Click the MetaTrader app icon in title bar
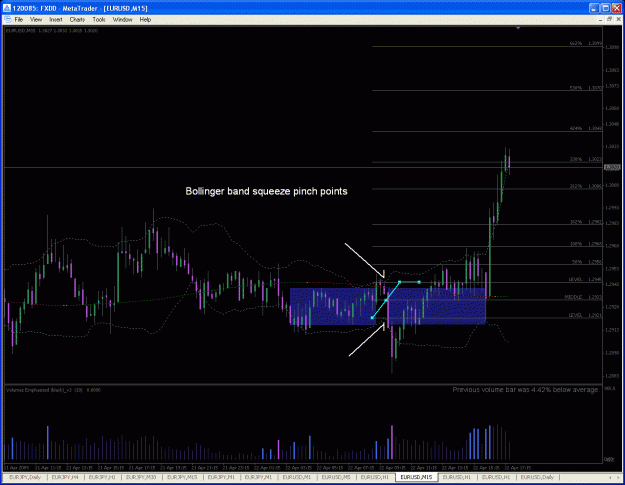The height and width of the screenshot is (485, 625). coord(7,8)
